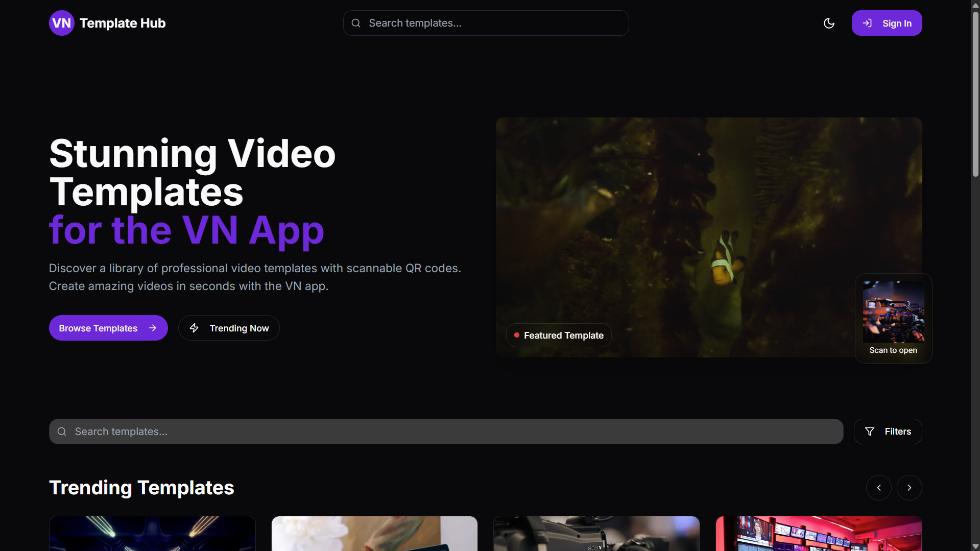The image size is (980, 551).
Task: Open the white flower template card
Action: click(x=374, y=534)
